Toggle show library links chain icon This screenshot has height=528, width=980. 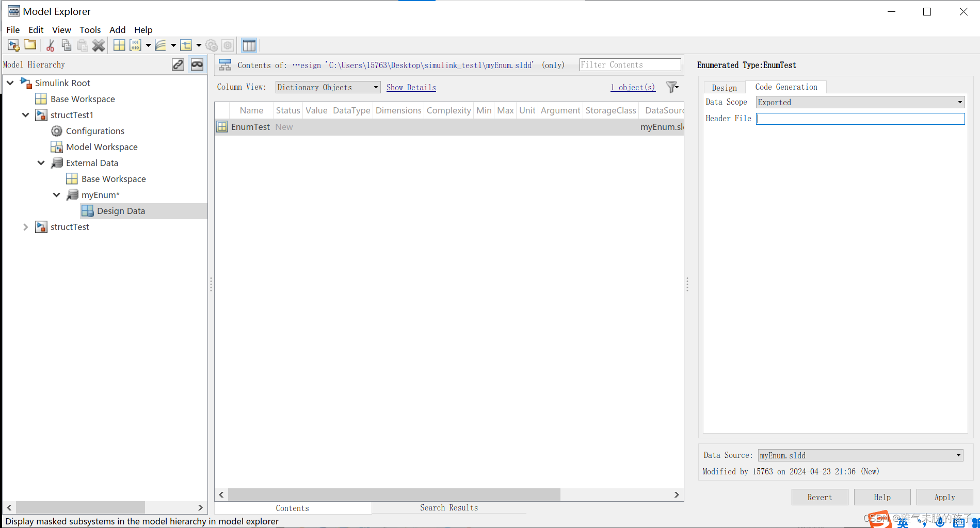point(178,64)
